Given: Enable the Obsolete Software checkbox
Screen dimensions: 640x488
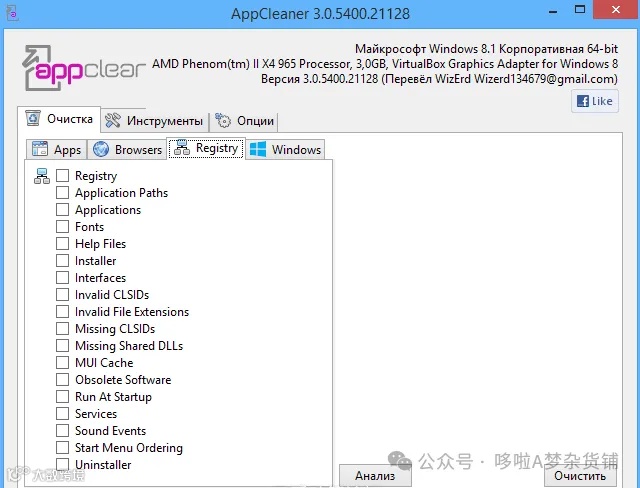Looking at the screenshot, I should click(62, 379).
